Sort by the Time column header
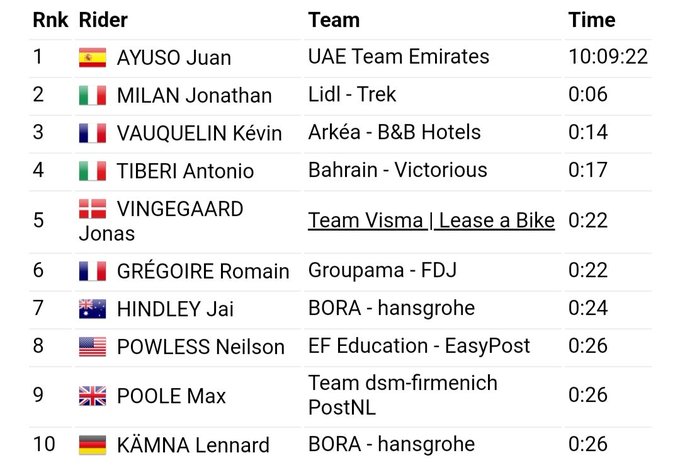The height and width of the screenshot is (472, 680). [592, 20]
